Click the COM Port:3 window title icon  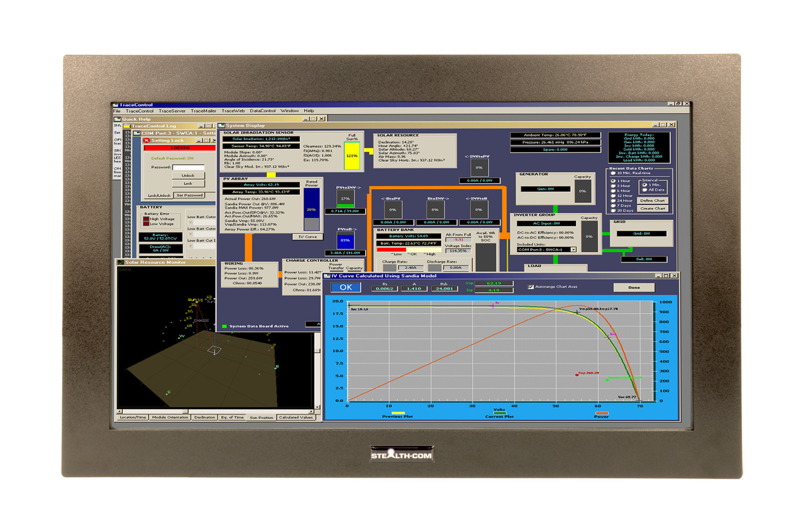[x=137, y=133]
